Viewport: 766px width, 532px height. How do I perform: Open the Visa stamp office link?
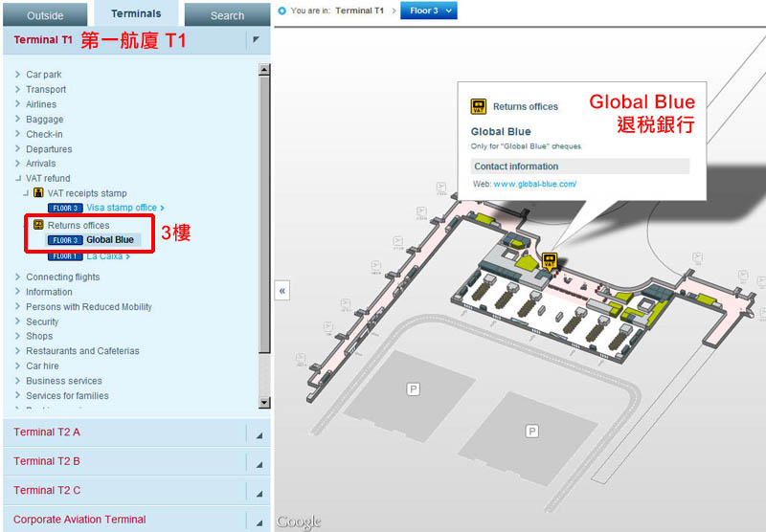pyautogui.click(x=125, y=208)
